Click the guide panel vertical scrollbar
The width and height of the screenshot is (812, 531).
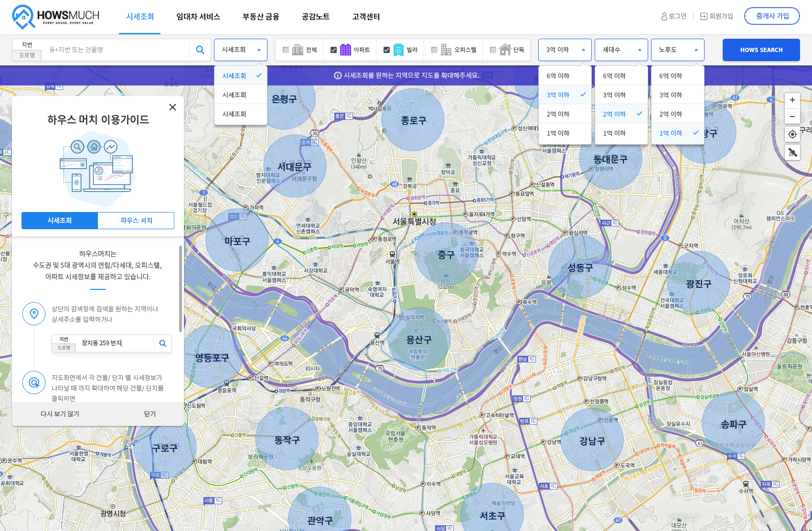(x=180, y=289)
